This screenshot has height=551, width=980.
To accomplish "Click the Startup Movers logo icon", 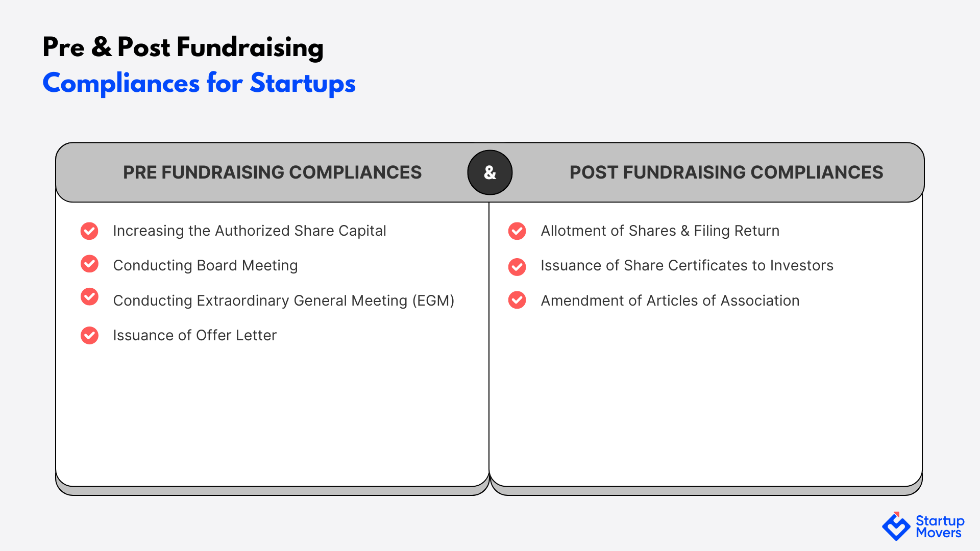I will [896, 526].
